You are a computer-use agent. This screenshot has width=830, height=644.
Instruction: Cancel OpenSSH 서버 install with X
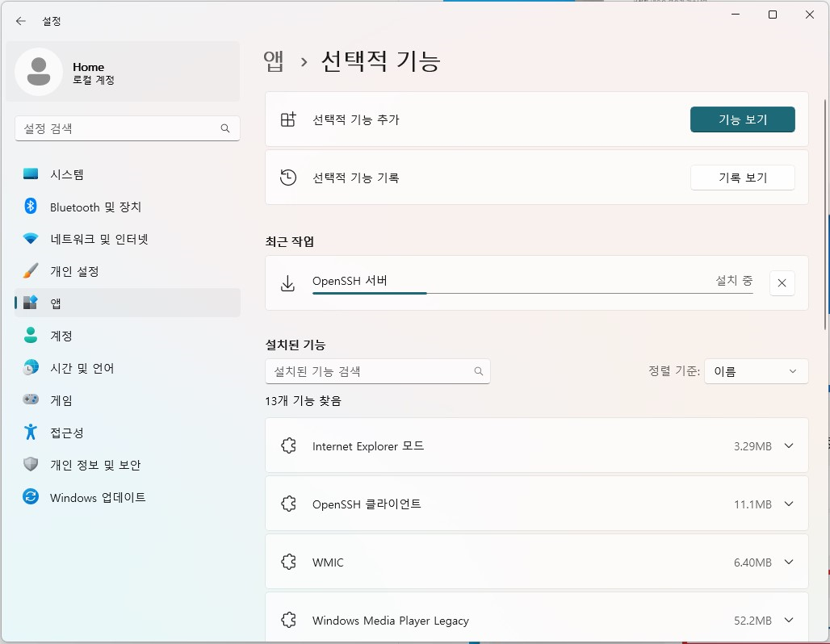(782, 283)
